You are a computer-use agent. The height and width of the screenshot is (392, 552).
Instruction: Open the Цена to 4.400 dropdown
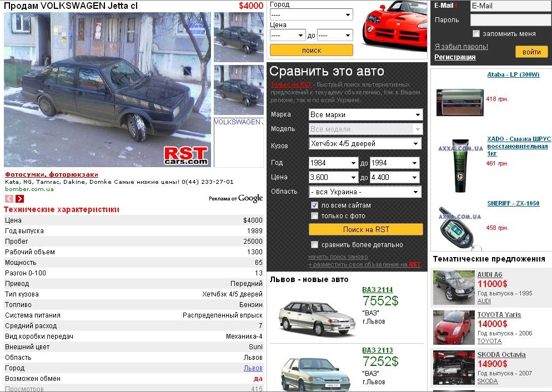coord(395,177)
